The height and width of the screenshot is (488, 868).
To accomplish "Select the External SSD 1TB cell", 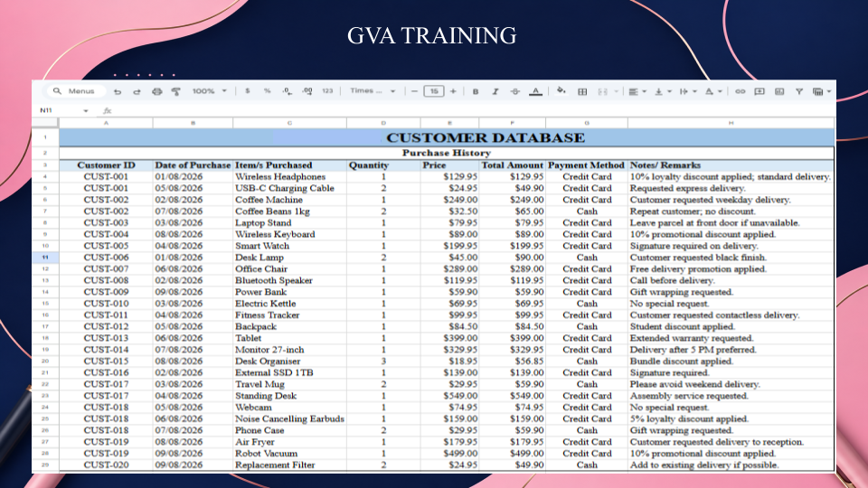I will [289, 372].
